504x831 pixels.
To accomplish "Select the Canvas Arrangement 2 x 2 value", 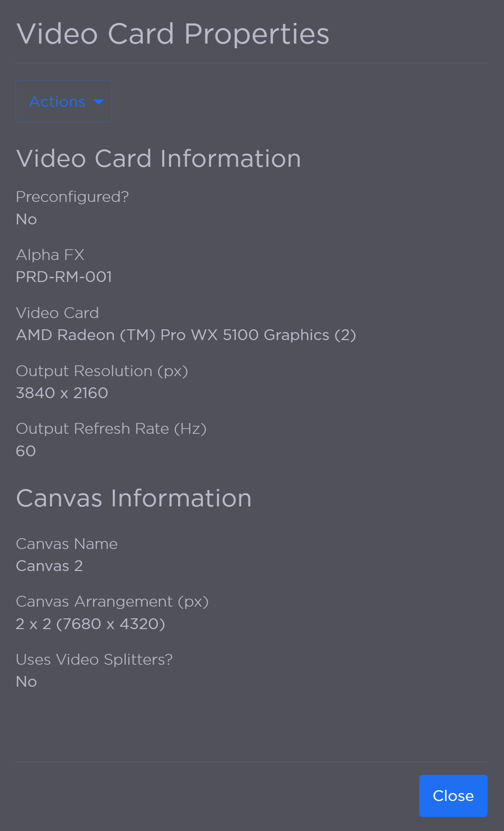I will click(90, 623).
